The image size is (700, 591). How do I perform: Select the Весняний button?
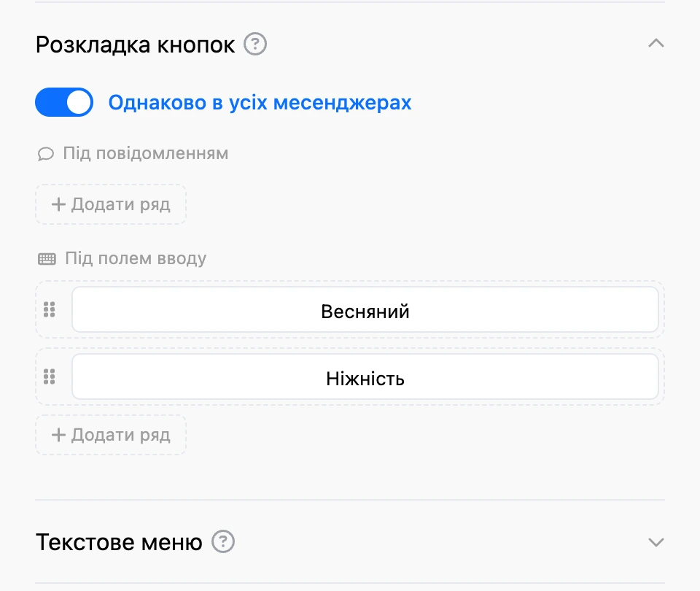365,309
